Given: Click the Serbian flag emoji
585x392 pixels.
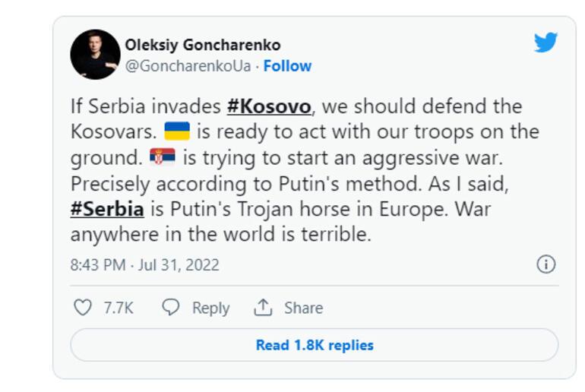Looking at the screenshot, I should pyautogui.click(x=163, y=156).
